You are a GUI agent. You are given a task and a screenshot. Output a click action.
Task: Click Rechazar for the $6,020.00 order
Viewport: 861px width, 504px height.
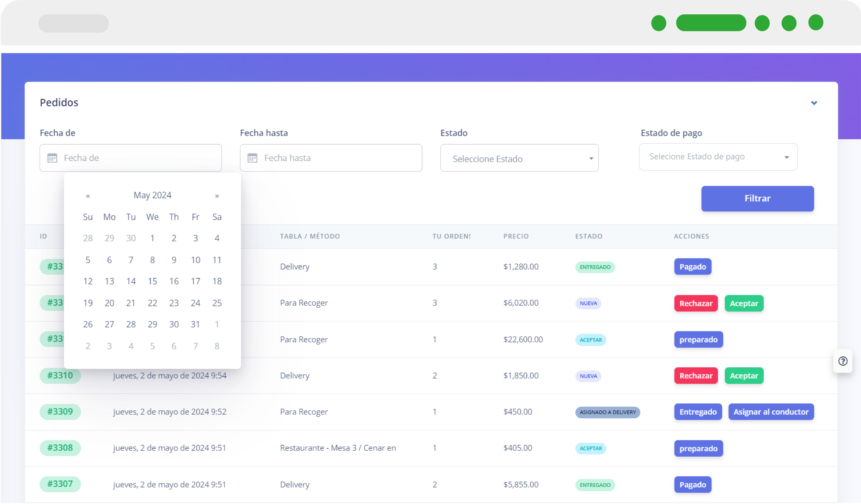[x=696, y=303]
